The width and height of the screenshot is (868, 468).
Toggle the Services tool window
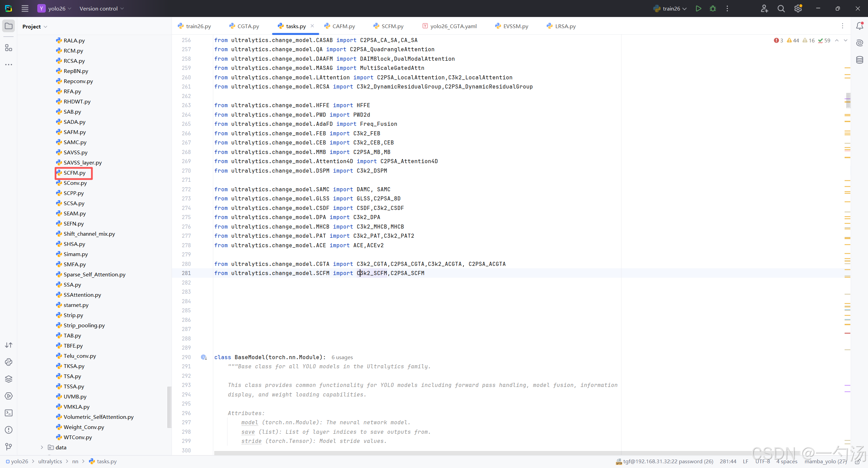(8, 396)
